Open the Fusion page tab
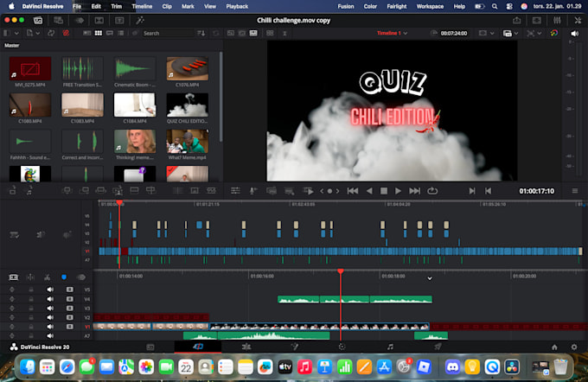The height and width of the screenshot is (382, 588). (295, 347)
